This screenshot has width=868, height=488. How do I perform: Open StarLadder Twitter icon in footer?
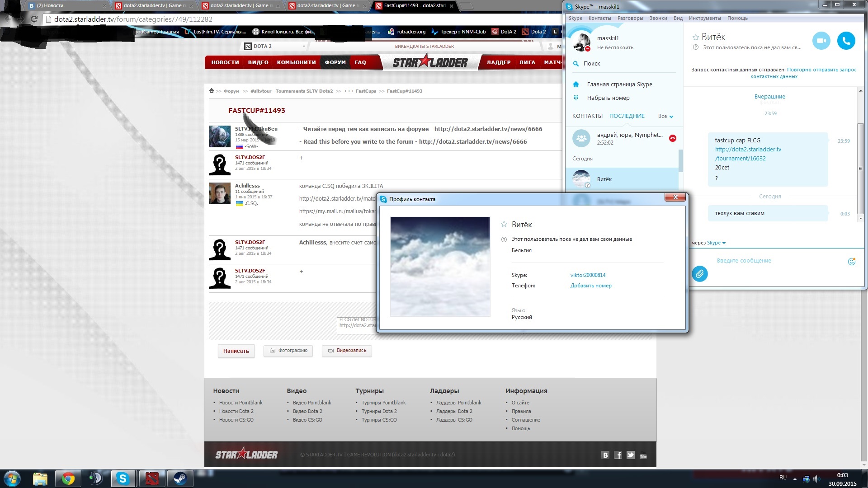(631, 455)
